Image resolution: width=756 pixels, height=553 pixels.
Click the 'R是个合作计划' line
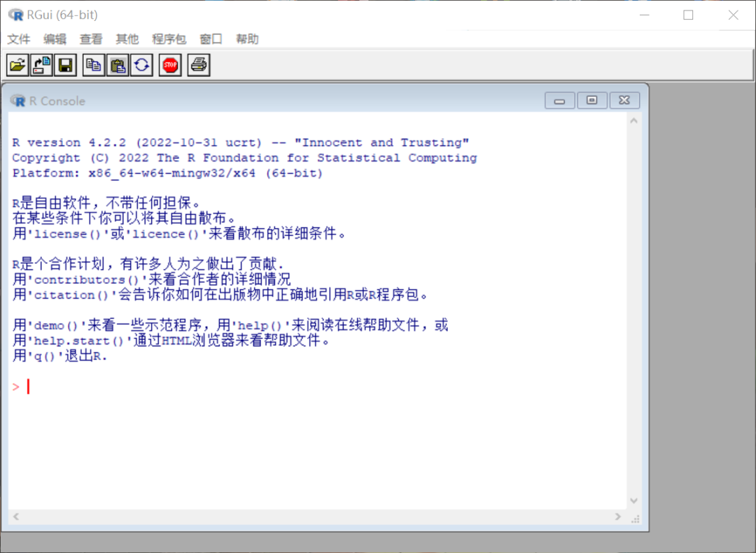[148, 264]
